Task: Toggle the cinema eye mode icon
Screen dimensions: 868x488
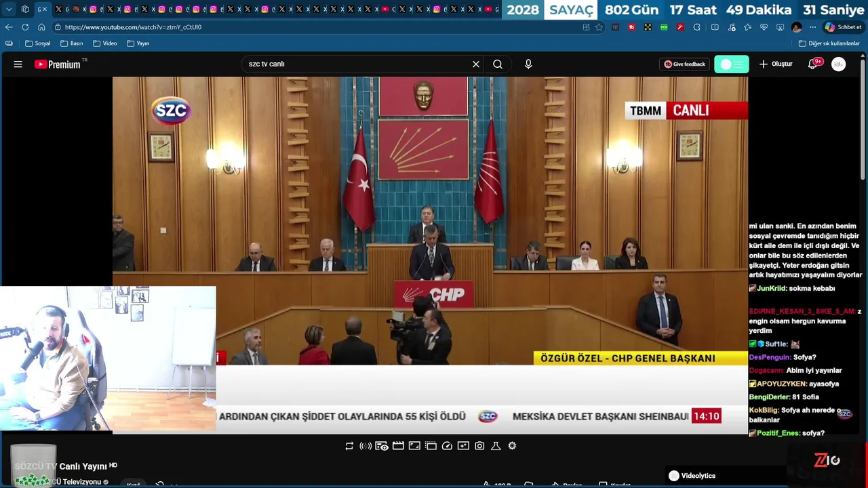Action: pos(382,446)
